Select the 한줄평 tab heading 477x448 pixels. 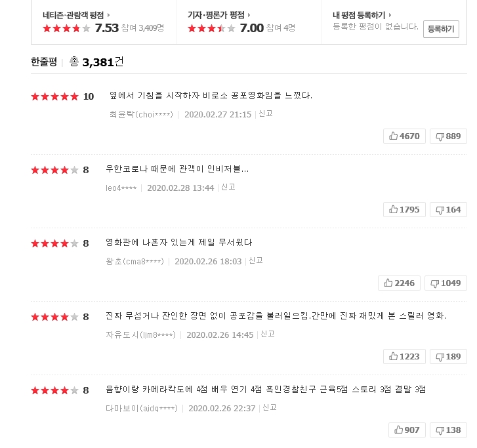click(x=44, y=62)
